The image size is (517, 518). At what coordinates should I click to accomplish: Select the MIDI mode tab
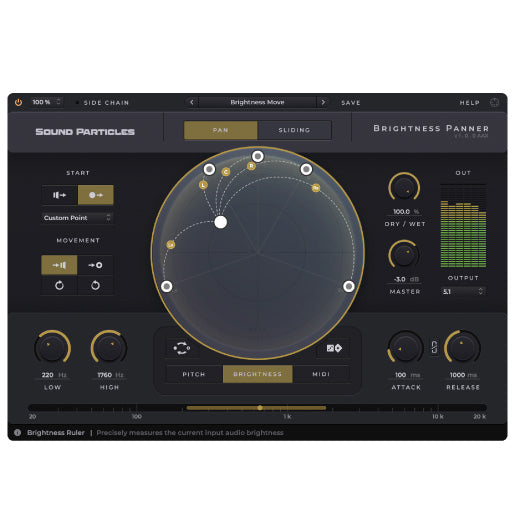(x=321, y=374)
